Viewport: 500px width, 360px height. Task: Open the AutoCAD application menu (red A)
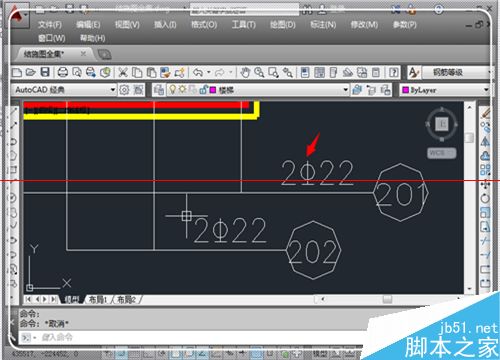(x=16, y=15)
